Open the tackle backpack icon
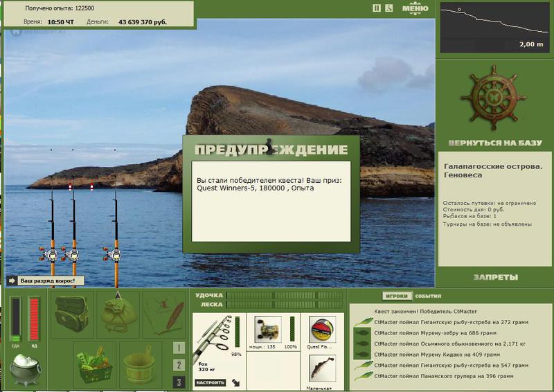Image resolution: width=554 pixels, height=392 pixels. (73, 314)
